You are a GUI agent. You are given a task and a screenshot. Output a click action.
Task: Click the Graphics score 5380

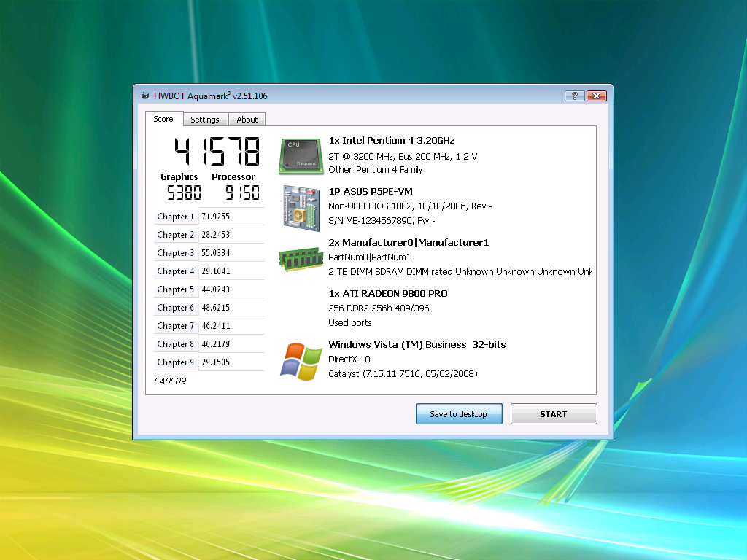point(184,192)
